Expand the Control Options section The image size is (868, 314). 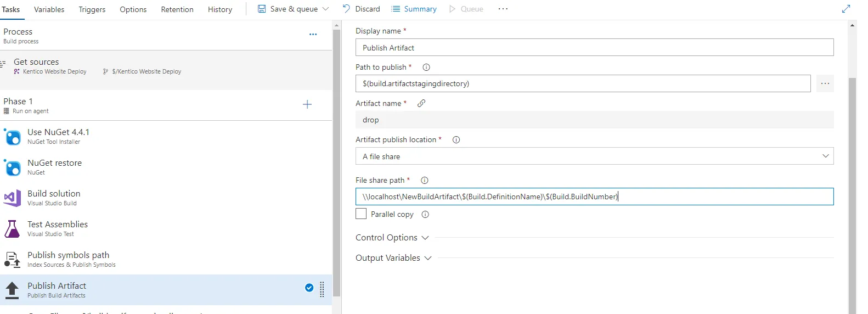392,238
